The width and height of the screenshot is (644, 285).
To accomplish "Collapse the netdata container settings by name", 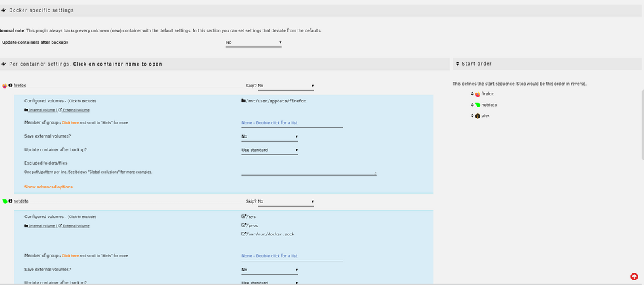I will click(x=21, y=201).
